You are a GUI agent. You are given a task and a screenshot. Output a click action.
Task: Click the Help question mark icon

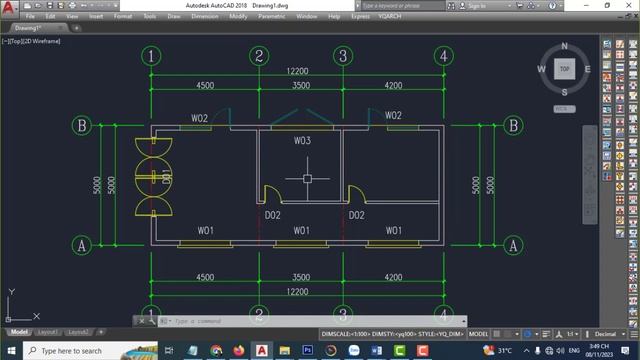pos(552,6)
